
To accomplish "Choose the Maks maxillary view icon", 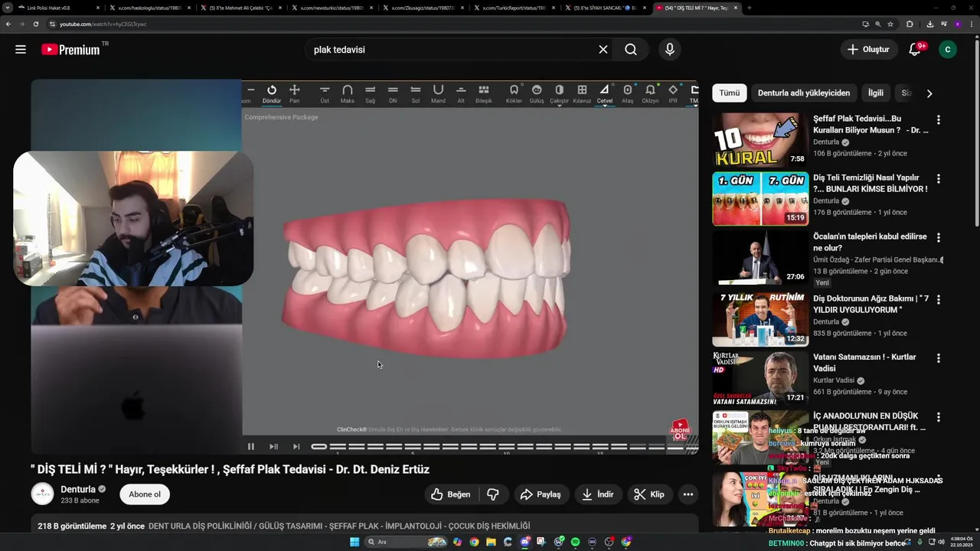I will [348, 94].
